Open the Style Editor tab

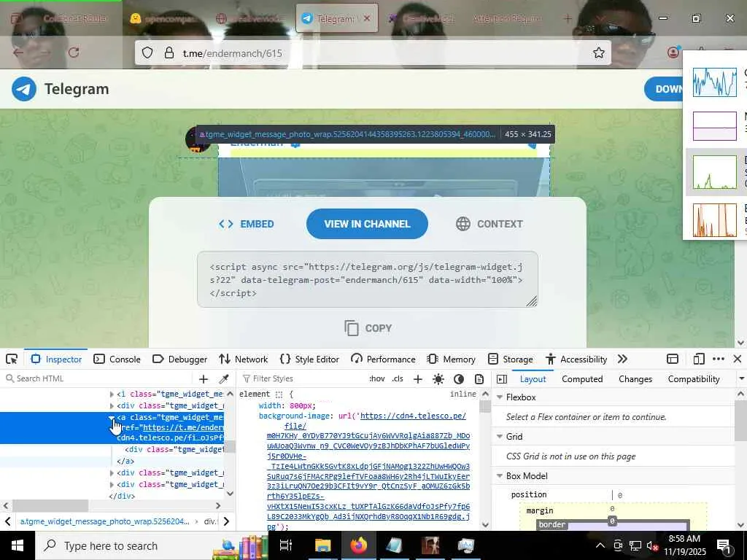[x=309, y=359]
